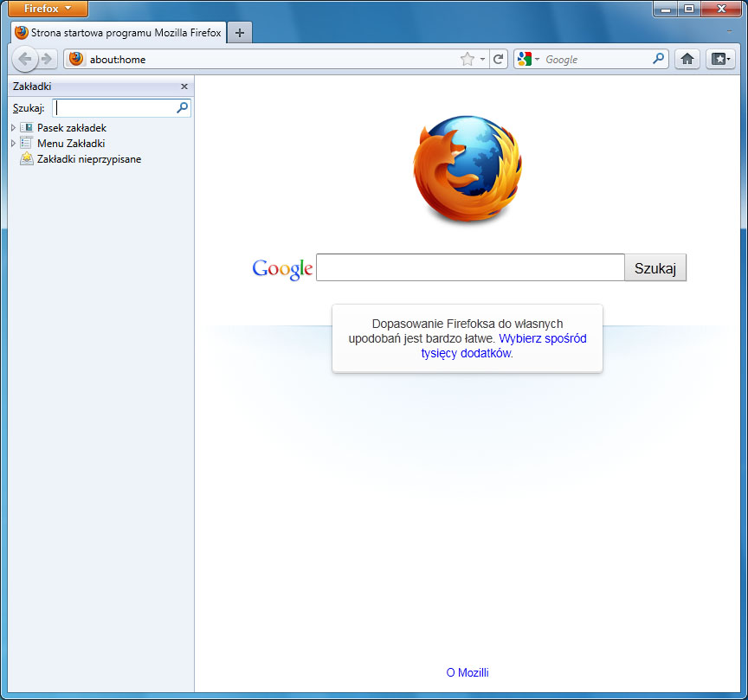
Task: Click the Menu Zakładki folder icon
Action: coord(27,143)
